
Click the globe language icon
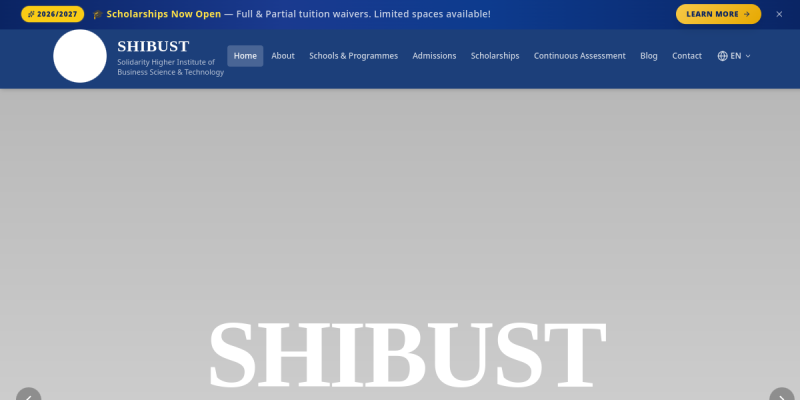pyautogui.click(x=722, y=56)
